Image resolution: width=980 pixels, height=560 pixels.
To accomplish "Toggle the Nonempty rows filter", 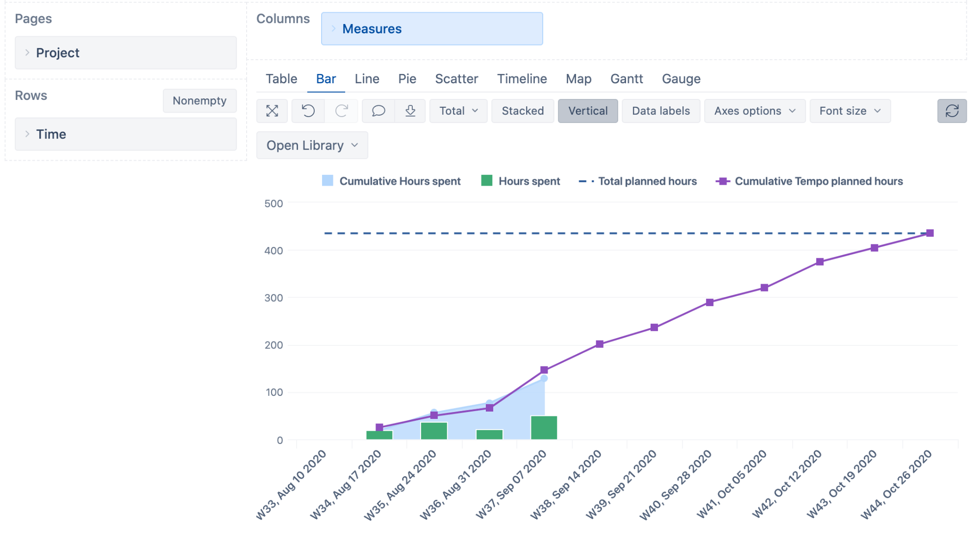I will 200,100.
